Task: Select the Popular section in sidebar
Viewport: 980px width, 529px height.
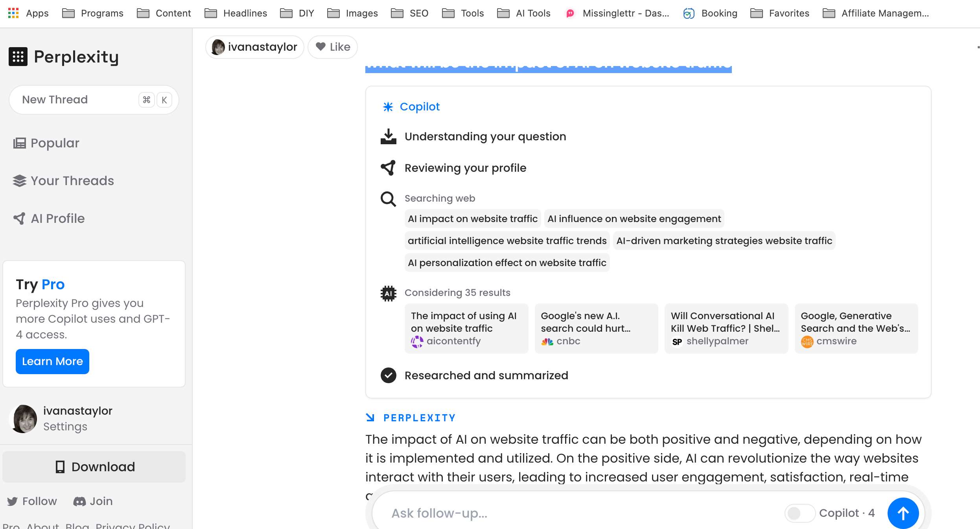Action: (54, 143)
